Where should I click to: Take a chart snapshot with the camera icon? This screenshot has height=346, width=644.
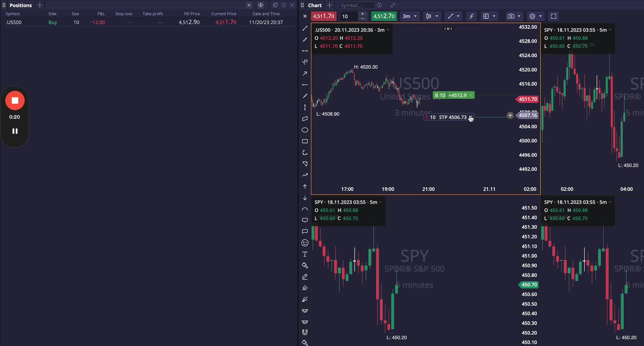(511, 16)
